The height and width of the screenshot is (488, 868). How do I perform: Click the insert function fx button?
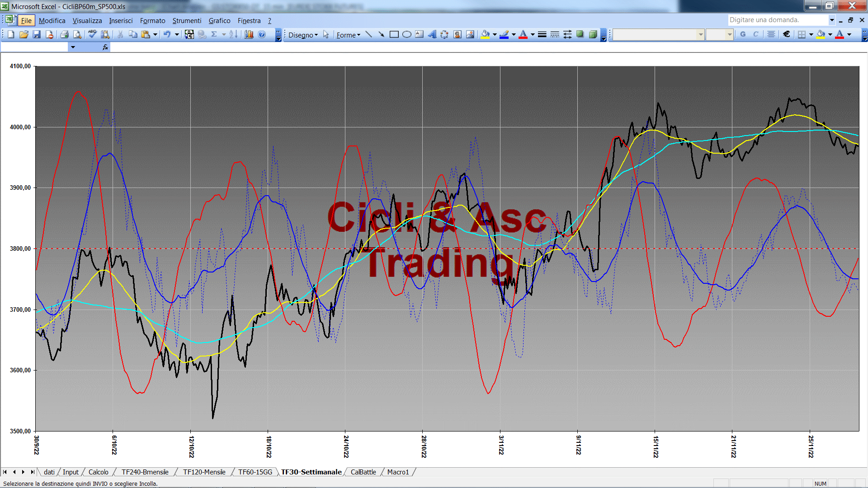tap(105, 47)
